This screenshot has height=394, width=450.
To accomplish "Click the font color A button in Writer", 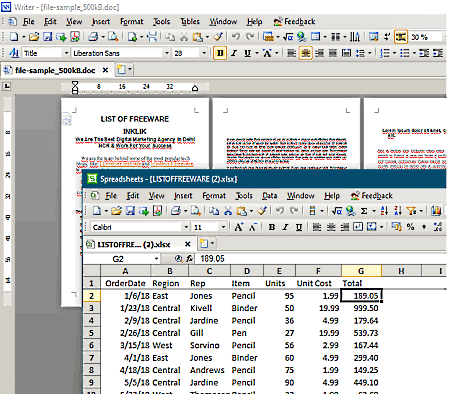I will click(x=267, y=53).
